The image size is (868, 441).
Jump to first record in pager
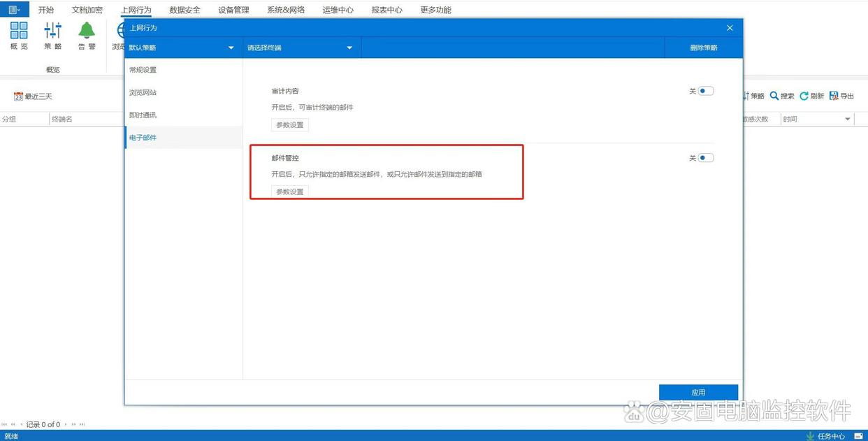click(x=5, y=424)
